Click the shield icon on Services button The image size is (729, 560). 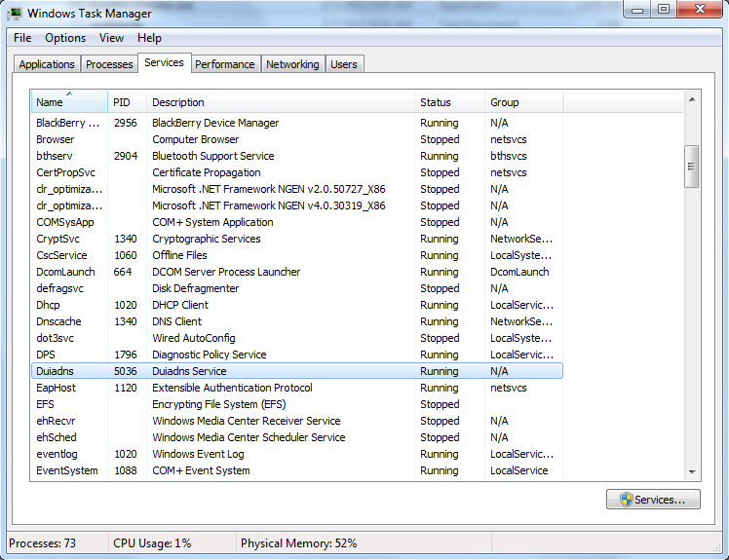pyautogui.click(x=627, y=500)
